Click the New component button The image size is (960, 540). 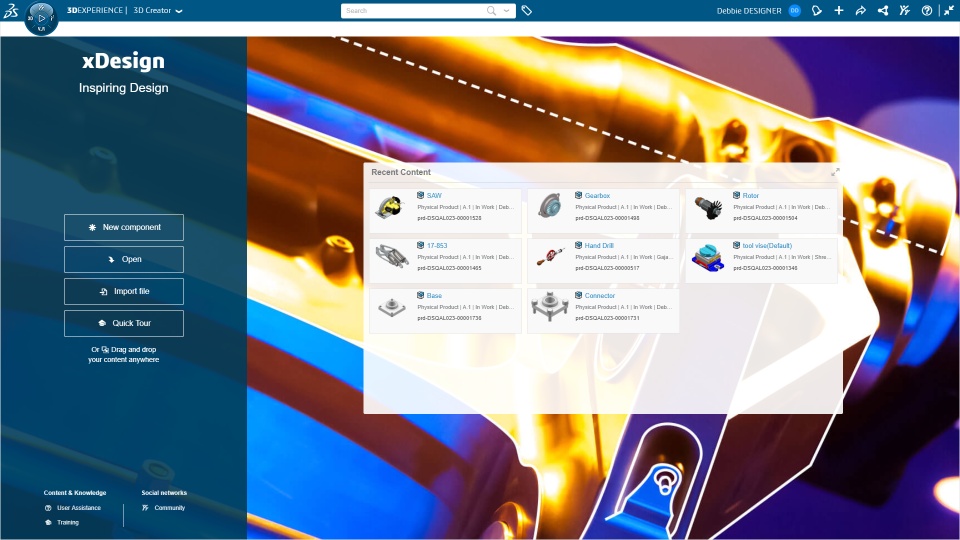124,227
